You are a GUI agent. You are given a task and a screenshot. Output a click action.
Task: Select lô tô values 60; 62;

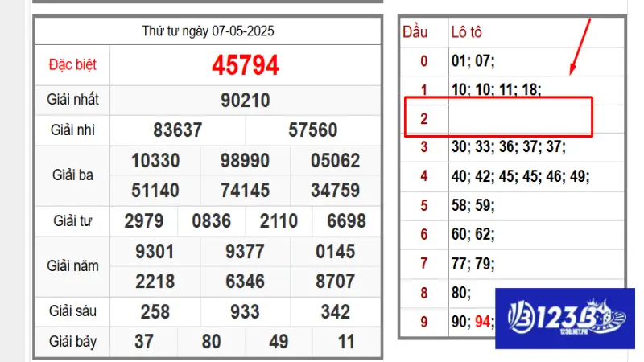point(473,234)
